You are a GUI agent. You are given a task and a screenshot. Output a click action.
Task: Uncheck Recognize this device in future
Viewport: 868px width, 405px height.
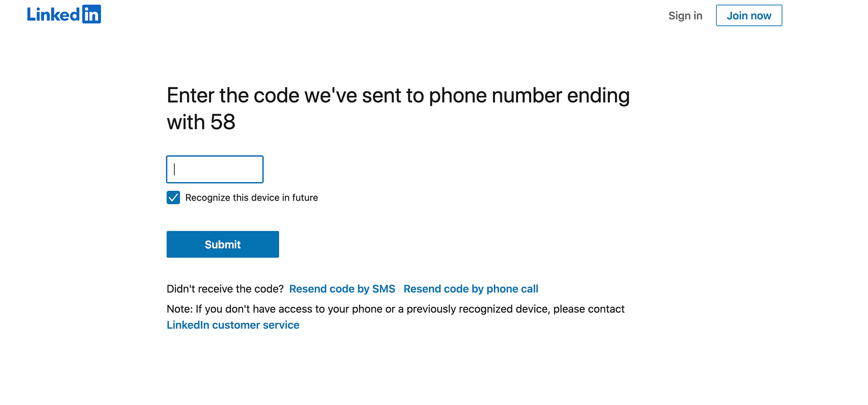[x=173, y=198]
